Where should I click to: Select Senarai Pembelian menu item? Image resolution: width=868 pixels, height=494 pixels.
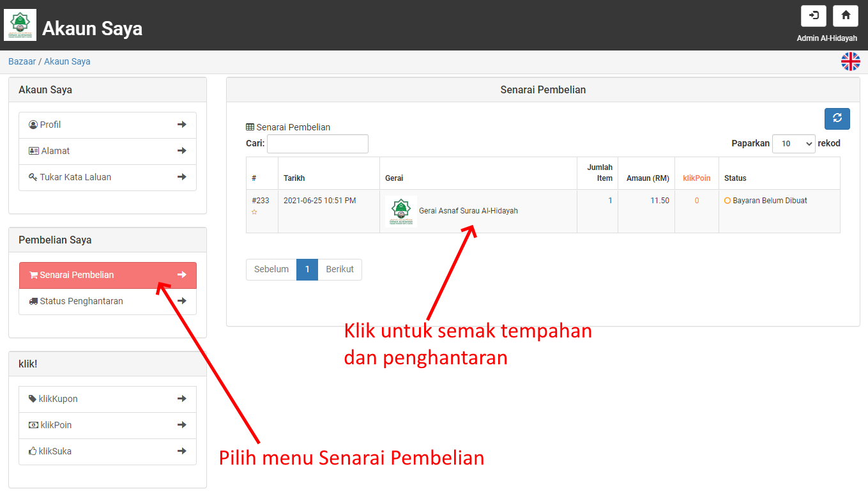(x=107, y=275)
